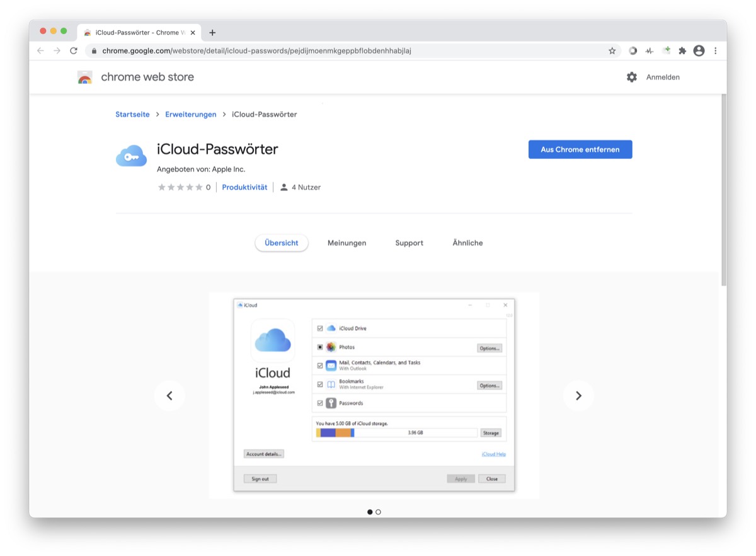Select the first carousel dot indicator
The height and width of the screenshot is (556, 756).
pyautogui.click(x=370, y=512)
